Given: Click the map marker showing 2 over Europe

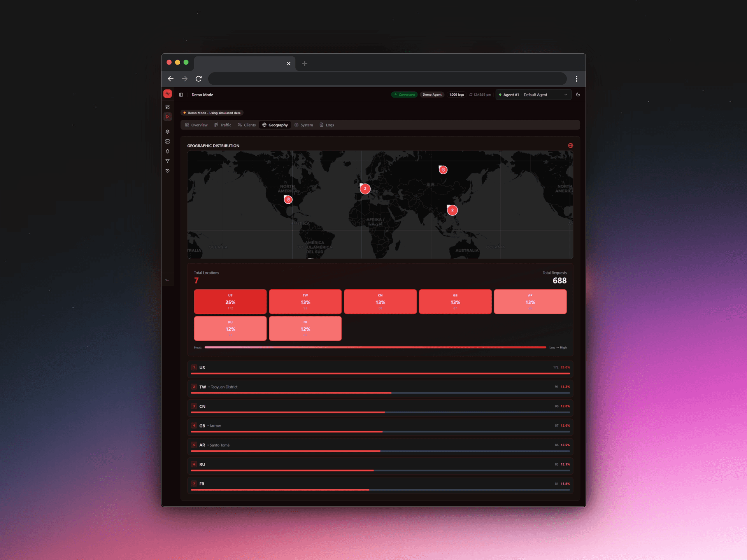Looking at the screenshot, I should coord(365,189).
